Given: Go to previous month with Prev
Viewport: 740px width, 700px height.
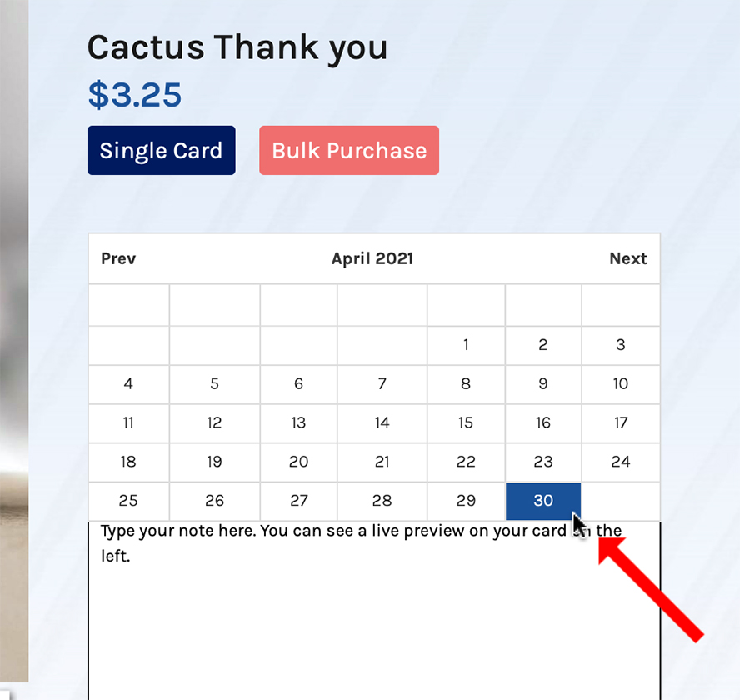Looking at the screenshot, I should click(118, 258).
